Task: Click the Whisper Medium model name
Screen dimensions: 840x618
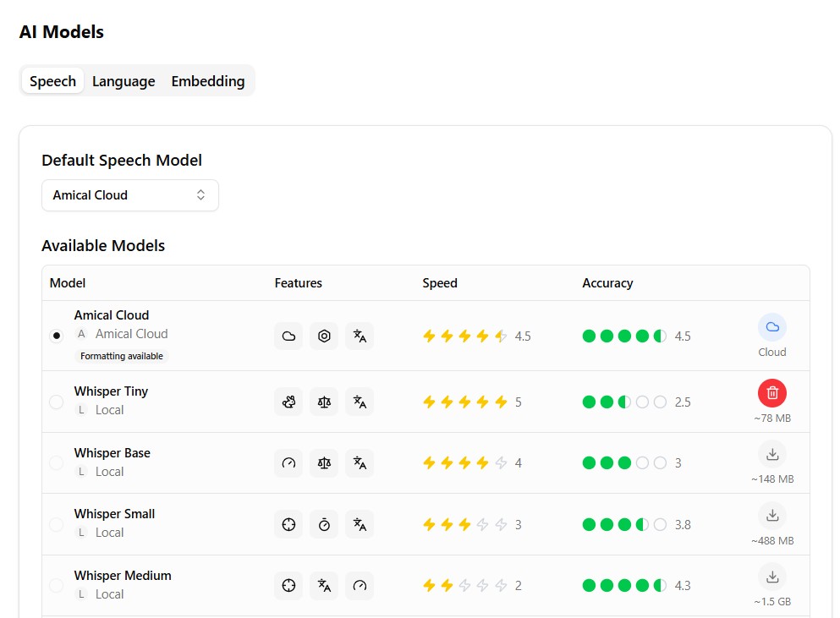Action: [x=123, y=575]
